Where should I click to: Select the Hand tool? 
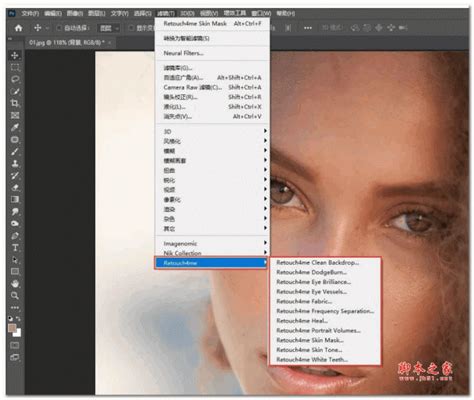tap(15, 284)
